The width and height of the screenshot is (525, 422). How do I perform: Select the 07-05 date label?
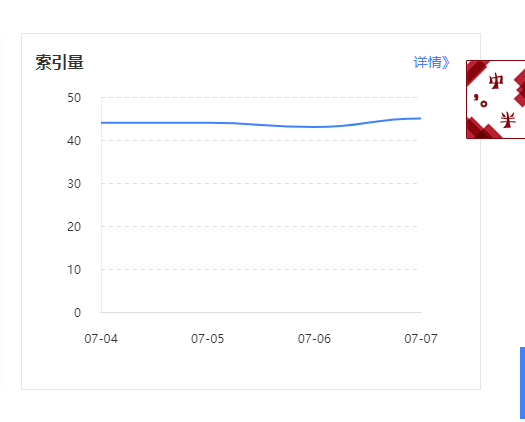tap(208, 339)
